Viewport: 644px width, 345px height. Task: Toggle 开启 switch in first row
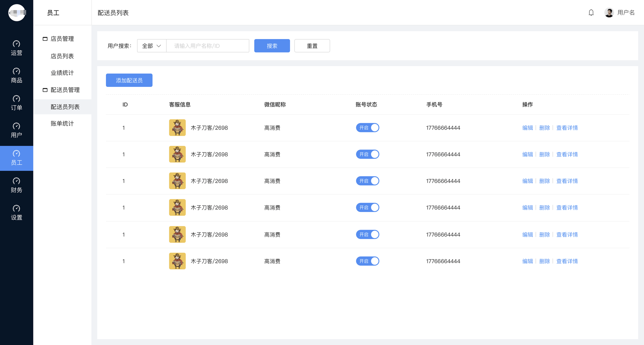pyautogui.click(x=368, y=128)
